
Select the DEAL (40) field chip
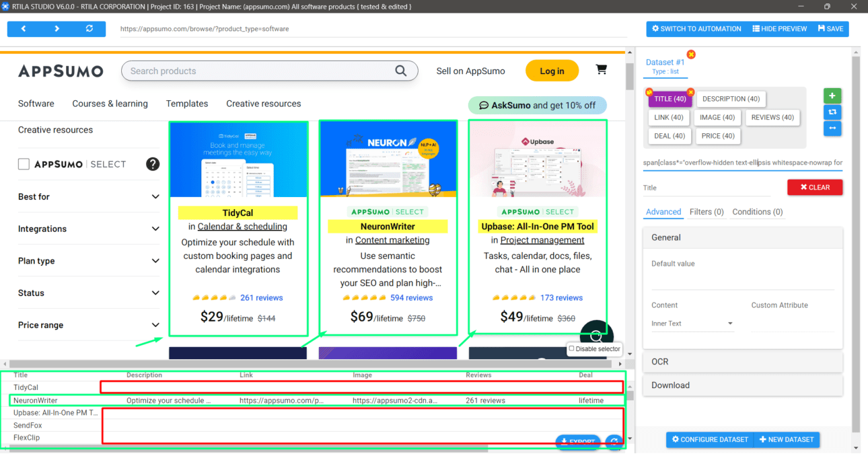670,136
